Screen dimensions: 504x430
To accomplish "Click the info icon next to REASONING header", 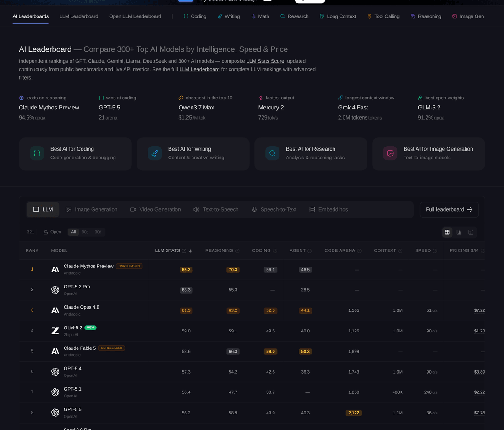I will (x=237, y=251).
